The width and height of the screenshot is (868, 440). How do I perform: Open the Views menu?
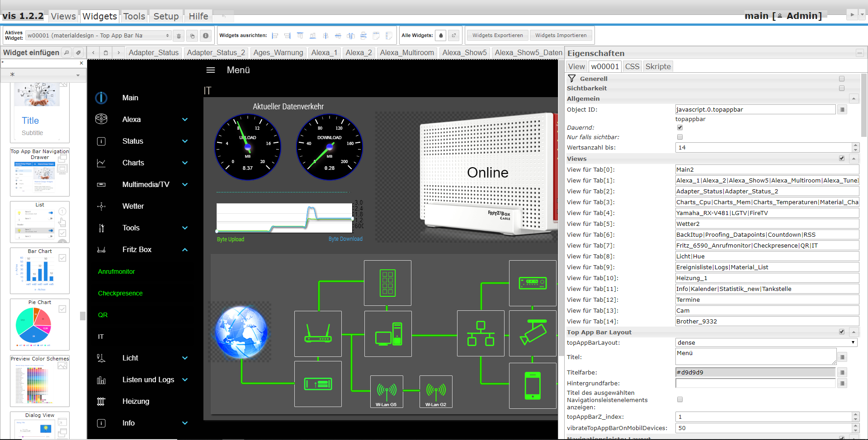pos(63,16)
